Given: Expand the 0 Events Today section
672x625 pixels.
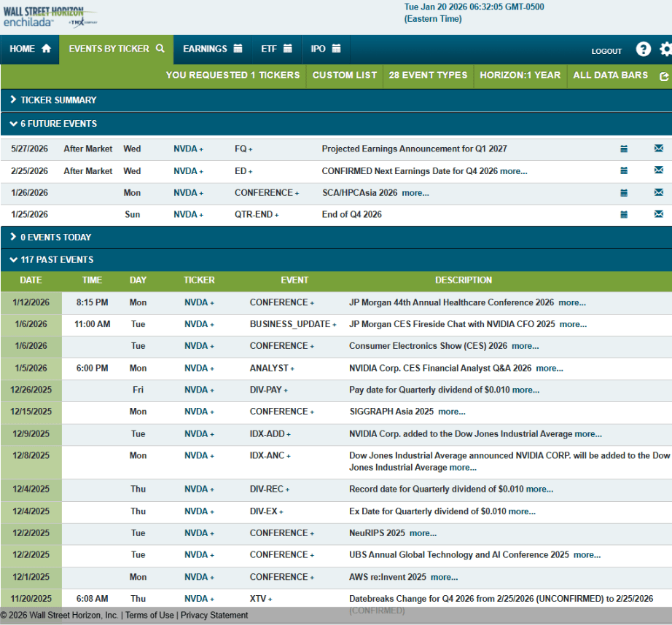Looking at the screenshot, I should pyautogui.click(x=50, y=237).
